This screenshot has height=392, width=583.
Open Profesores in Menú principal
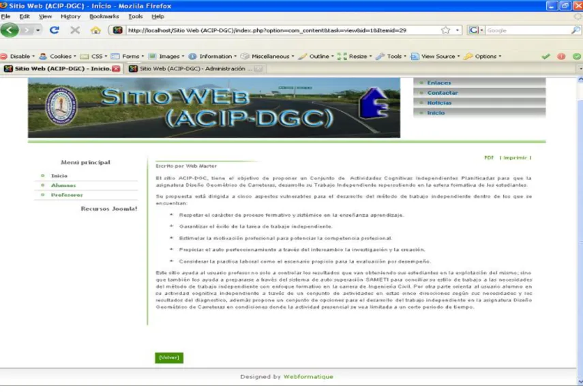(x=67, y=195)
